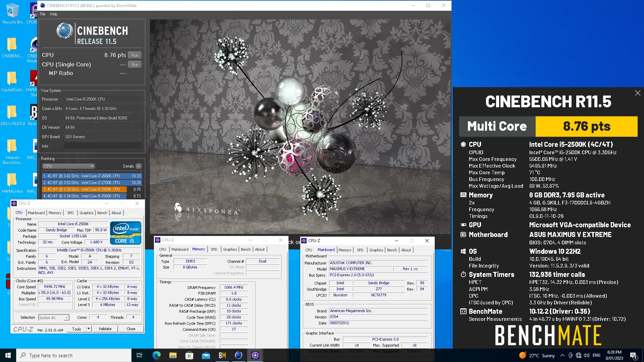Open Recycle Bin desktop icon
Viewport: 644px width, 362px height.
point(12,14)
